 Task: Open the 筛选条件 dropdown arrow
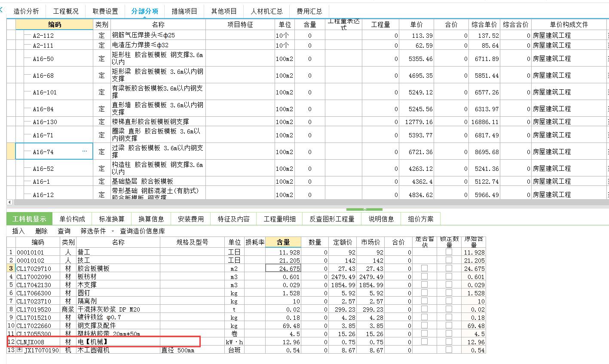tap(113, 231)
